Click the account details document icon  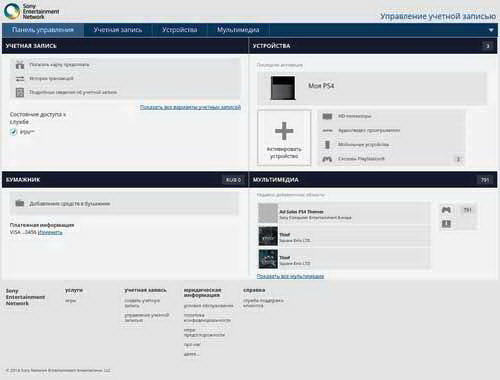click(x=20, y=92)
